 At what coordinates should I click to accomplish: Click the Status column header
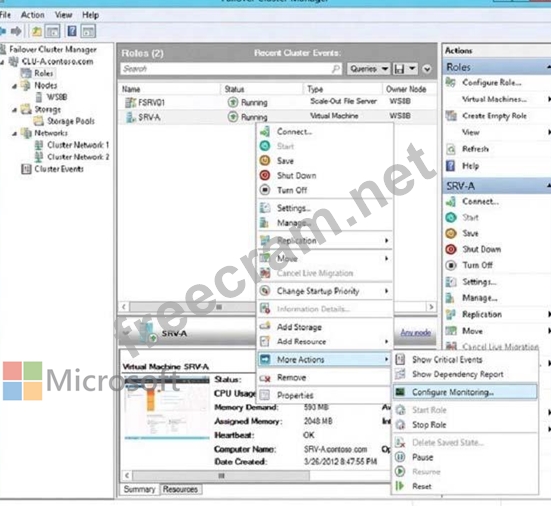[x=261, y=89]
